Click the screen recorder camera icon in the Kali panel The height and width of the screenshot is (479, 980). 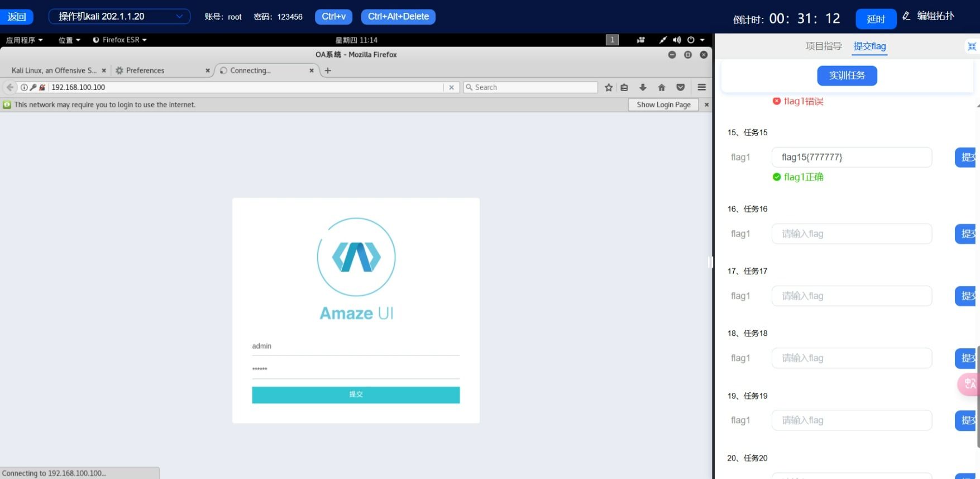640,40
